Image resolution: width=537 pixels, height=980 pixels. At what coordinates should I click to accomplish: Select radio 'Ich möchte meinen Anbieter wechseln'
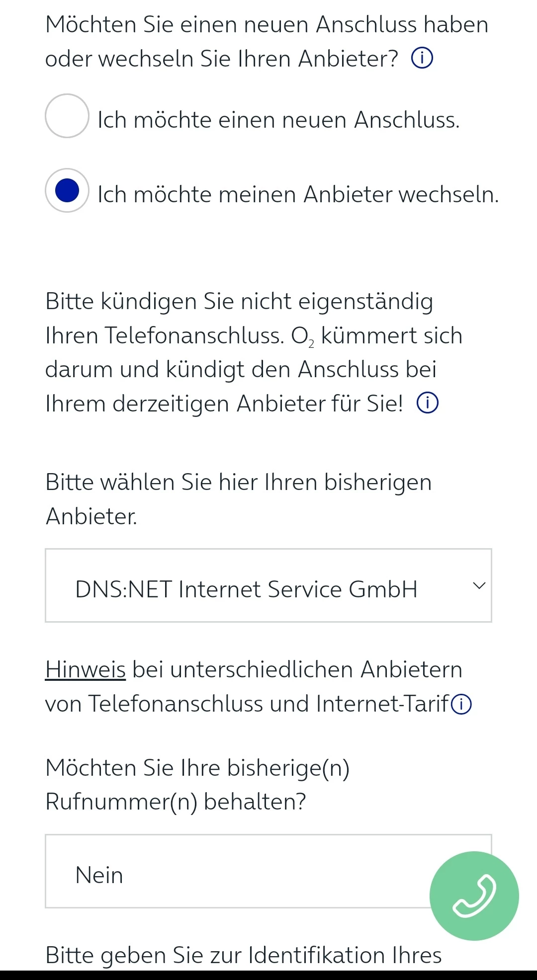click(x=67, y=191)
